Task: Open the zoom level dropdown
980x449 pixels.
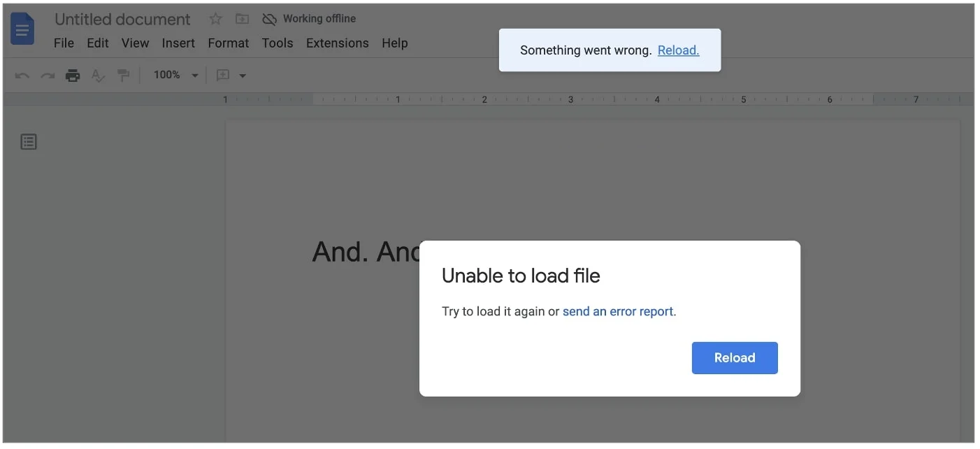Action: tap(194, 75)
